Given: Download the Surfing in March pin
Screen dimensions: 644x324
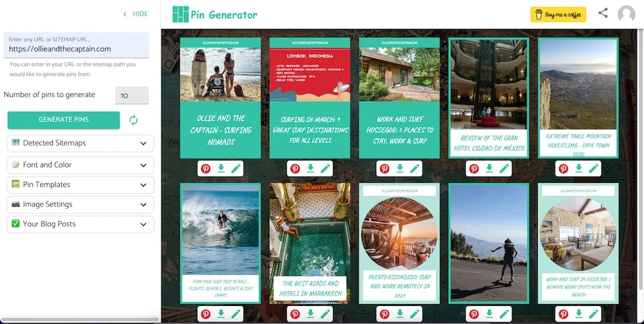Looking at the screenshot, I should (310, 169).
